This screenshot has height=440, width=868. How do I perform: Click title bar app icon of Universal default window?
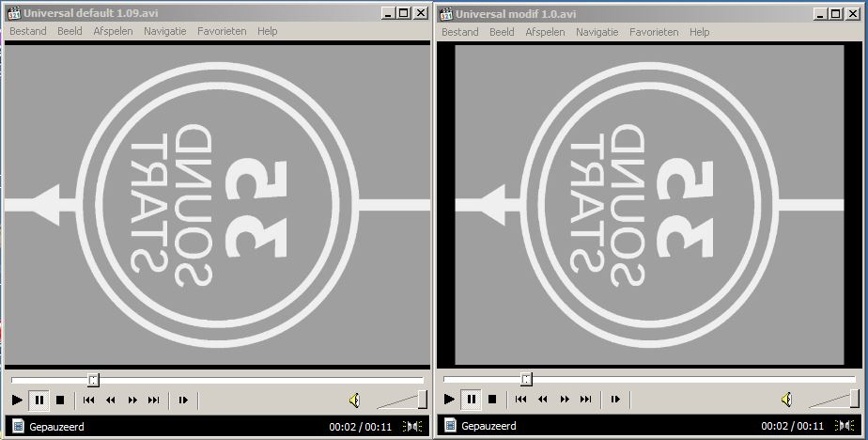point(14,13)
